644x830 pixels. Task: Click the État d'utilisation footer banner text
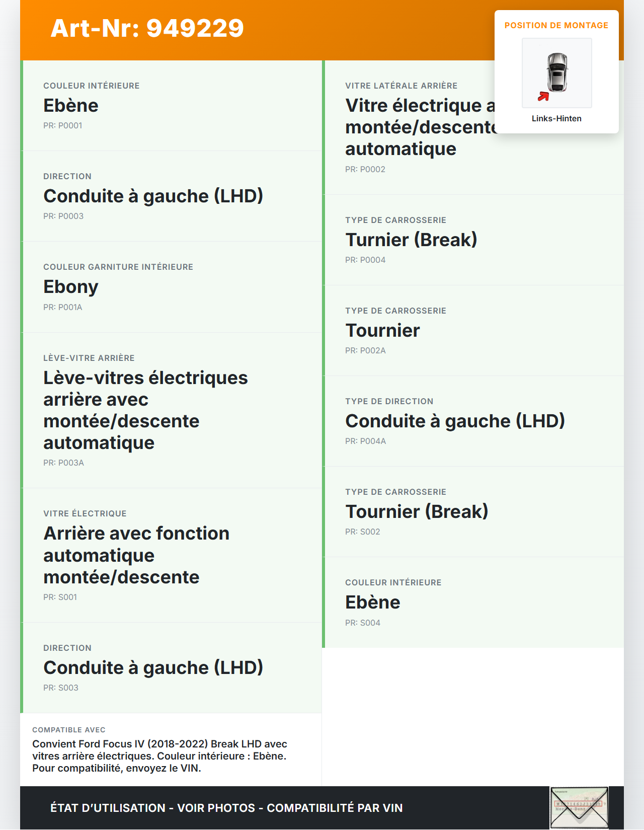(226, 808)
